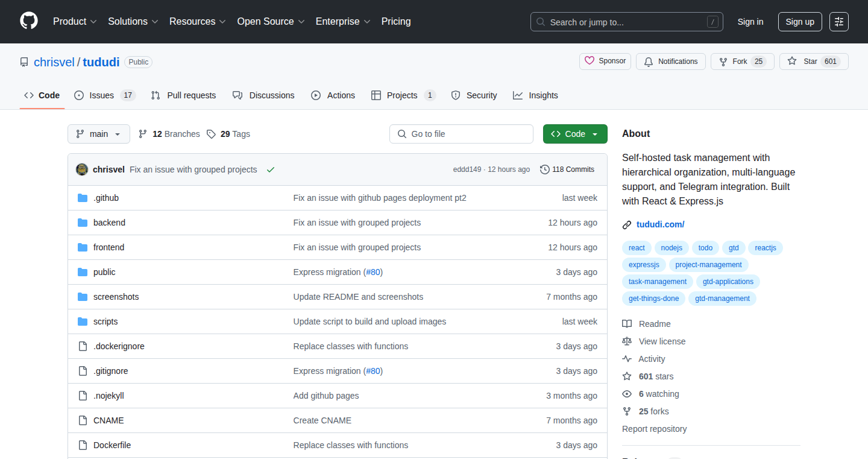868x459 pixels.
Task: Expand the Enterprise menu
Action: click(343, 22)
